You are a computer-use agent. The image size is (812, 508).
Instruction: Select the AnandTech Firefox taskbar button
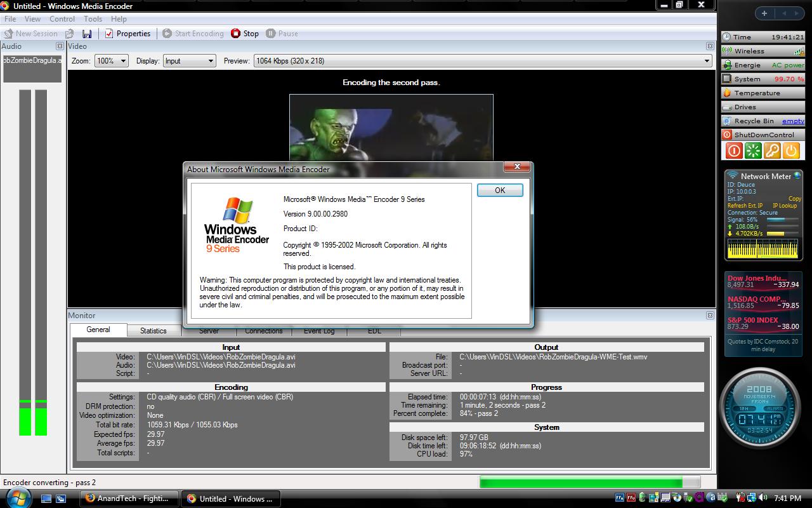point(129,498)
